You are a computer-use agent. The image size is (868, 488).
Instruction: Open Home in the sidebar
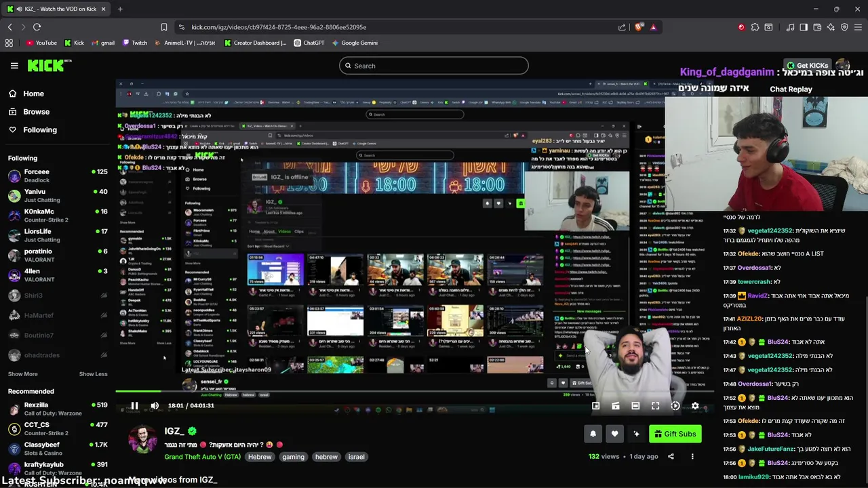click(x=33, y=94)
